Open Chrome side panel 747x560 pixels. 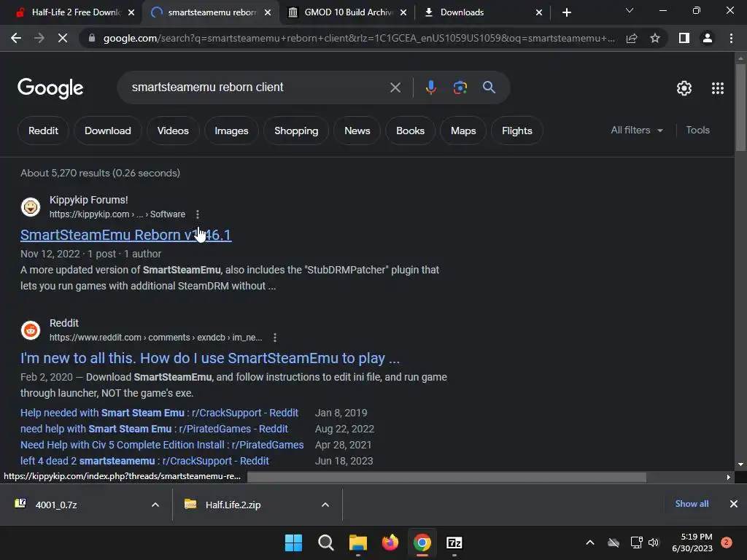click(684, 38)
